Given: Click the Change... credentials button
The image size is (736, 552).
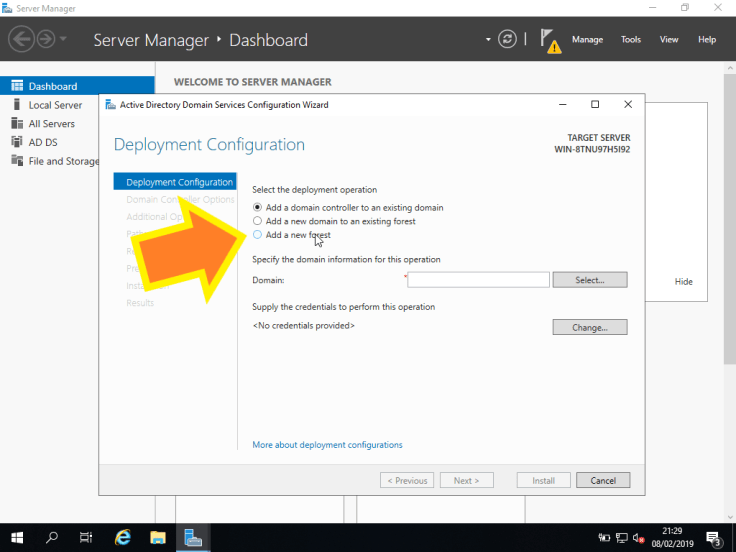Looking at the screenshot, I should point(589,327).
